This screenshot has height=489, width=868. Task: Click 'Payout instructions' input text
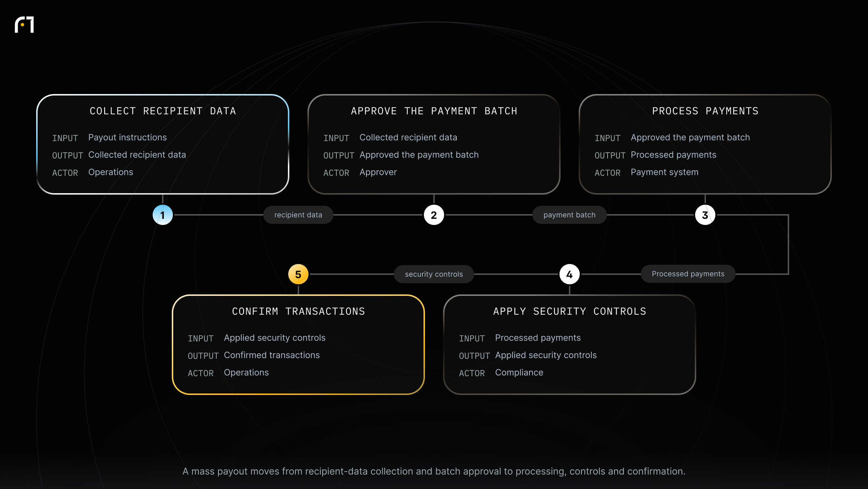click(x=128, y=137)
